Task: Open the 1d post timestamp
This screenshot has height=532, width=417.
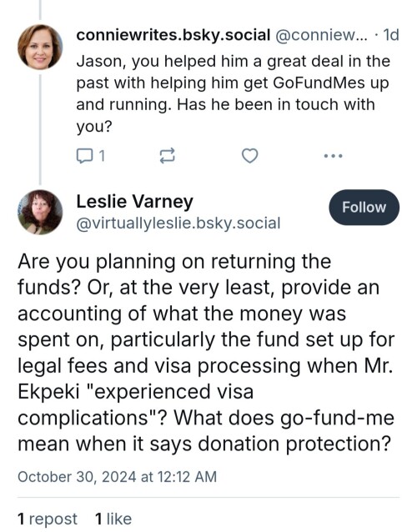Action: [390, 35]
